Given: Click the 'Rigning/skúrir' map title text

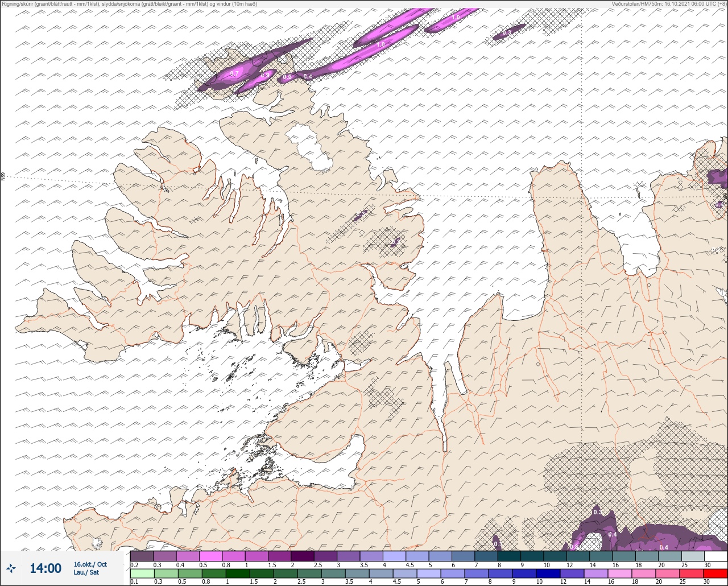Looking at the screenshot, I should (130, 3).
